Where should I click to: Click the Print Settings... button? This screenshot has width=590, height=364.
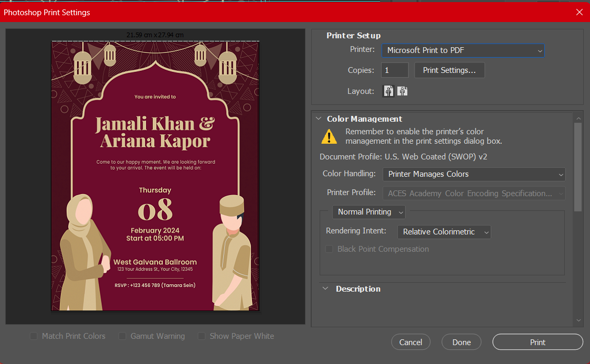coord(449,70)
